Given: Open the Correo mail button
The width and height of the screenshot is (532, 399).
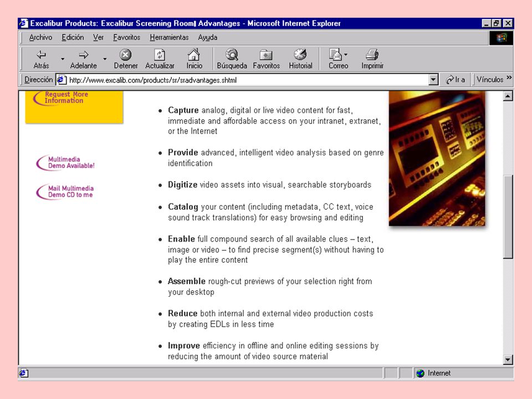Looking at the screenshot, I should click(x=338, y=59).
